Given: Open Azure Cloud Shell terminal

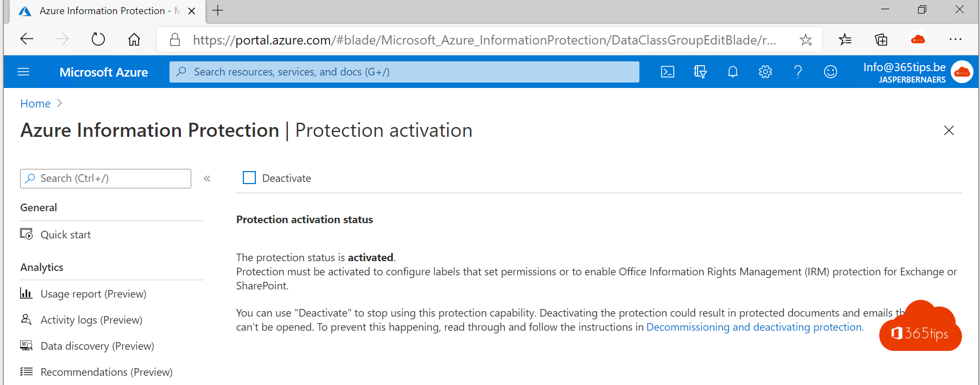Looking at the screenshot, I should click(x=667, y=71).
